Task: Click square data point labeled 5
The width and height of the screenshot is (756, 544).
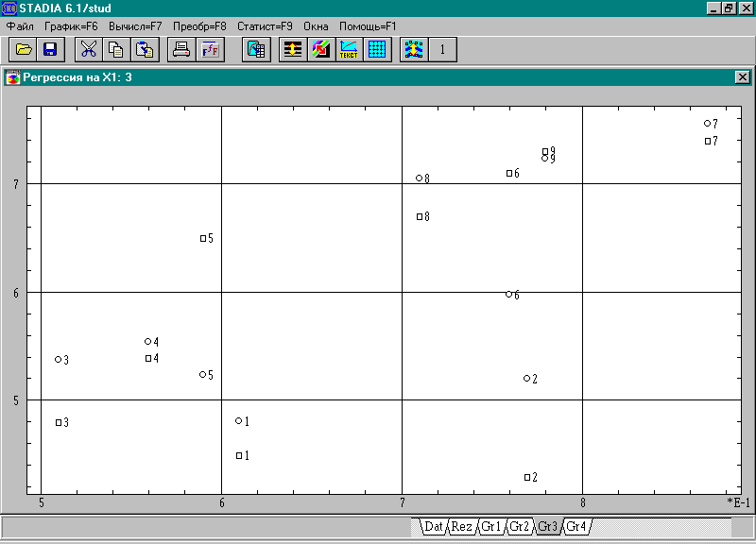Action: [203, 239]
